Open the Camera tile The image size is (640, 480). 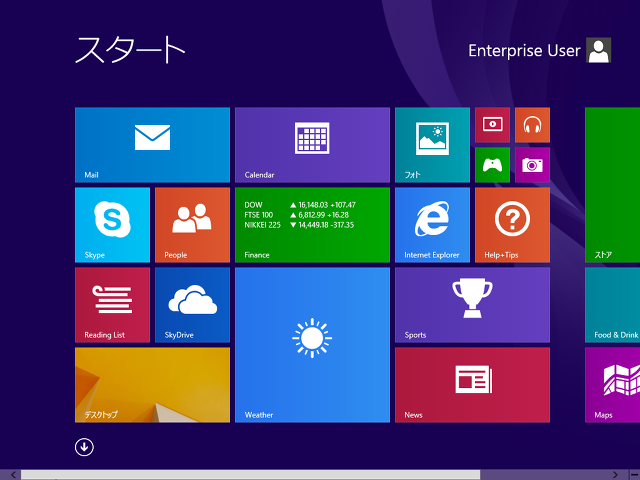tap(532, 165)
